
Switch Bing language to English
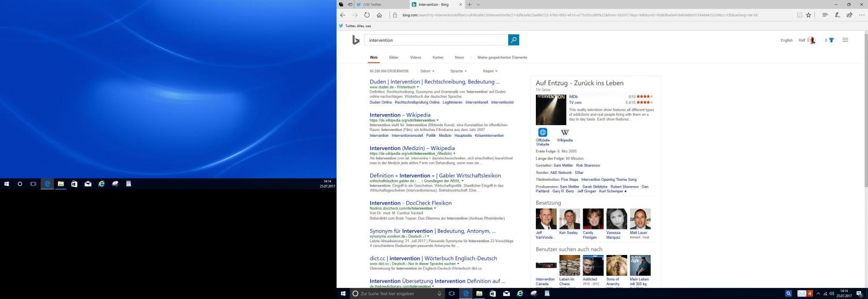[786, 41]
